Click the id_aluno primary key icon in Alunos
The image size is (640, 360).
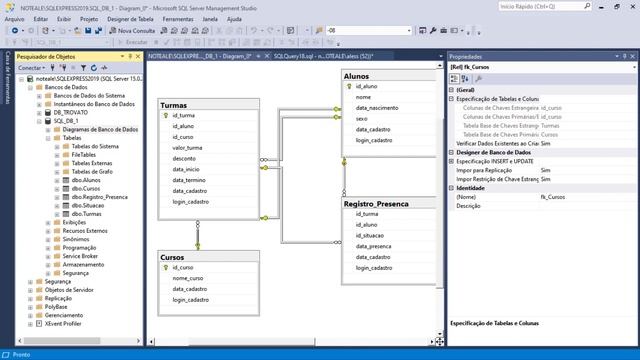click(349, 87)
